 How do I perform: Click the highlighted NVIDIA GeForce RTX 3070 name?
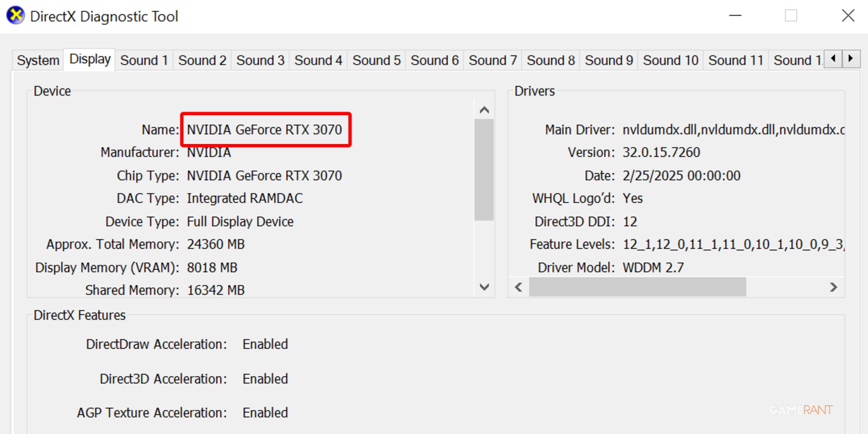point(264,130)
